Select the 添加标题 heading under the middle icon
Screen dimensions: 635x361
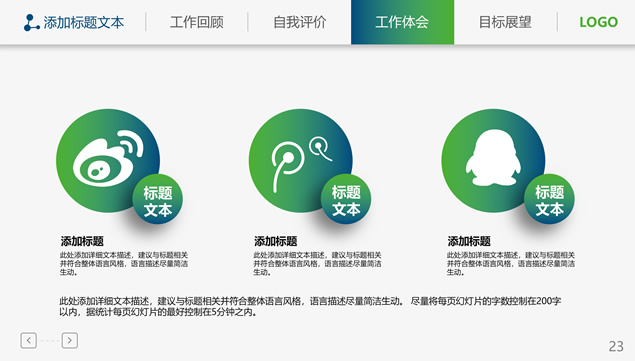[276, 241]
